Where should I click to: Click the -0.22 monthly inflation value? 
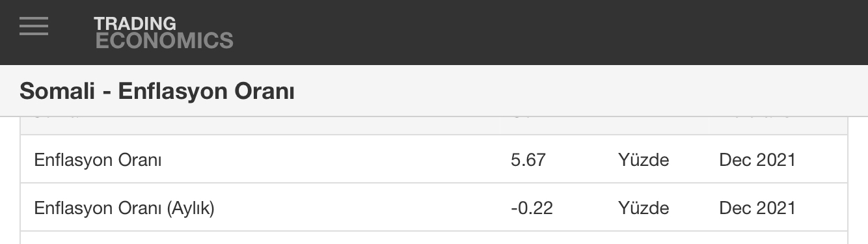coord(532,208)
